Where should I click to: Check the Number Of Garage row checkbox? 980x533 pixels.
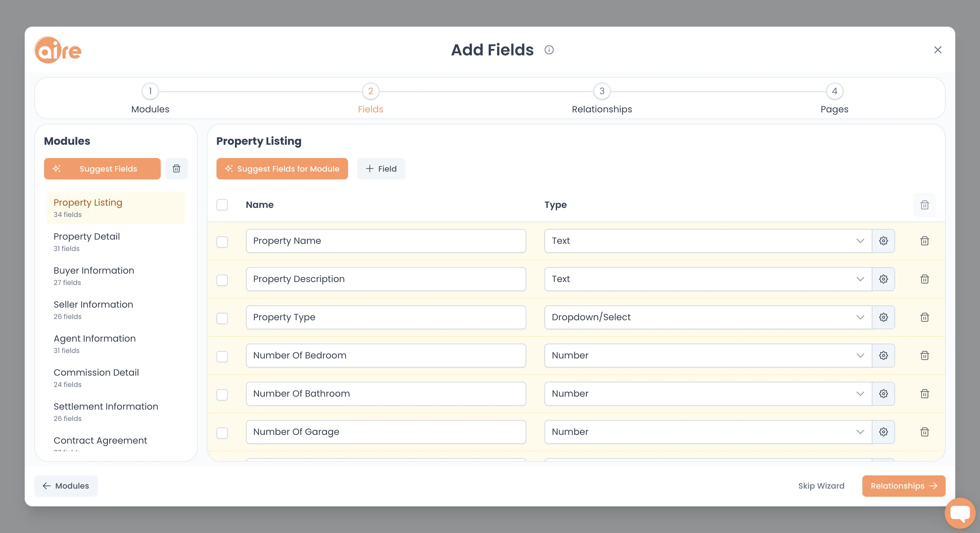coord(222,433)
